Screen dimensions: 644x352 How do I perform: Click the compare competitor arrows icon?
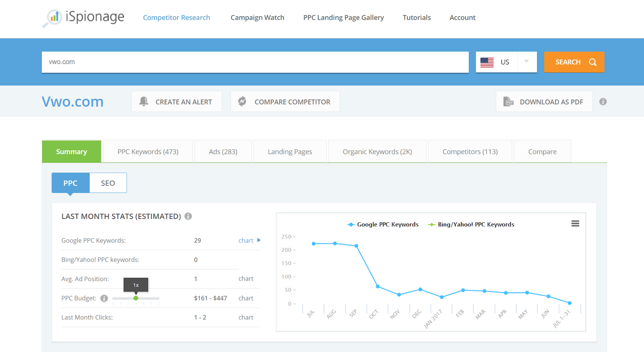242,101
